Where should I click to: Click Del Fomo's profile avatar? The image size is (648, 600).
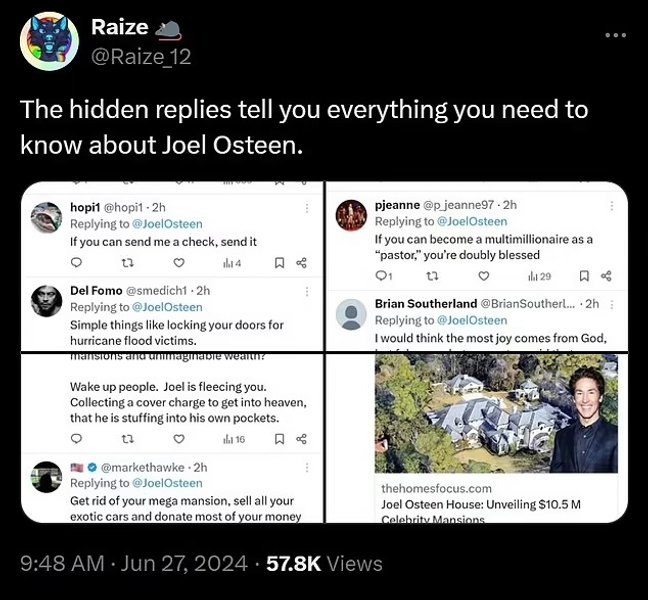coord(45,301)
